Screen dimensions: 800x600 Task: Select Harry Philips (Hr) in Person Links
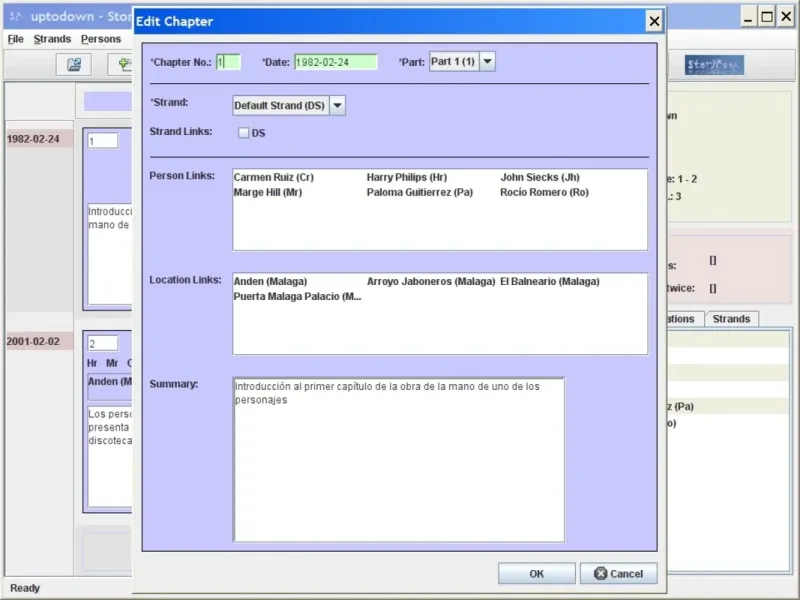pos(407,177)
